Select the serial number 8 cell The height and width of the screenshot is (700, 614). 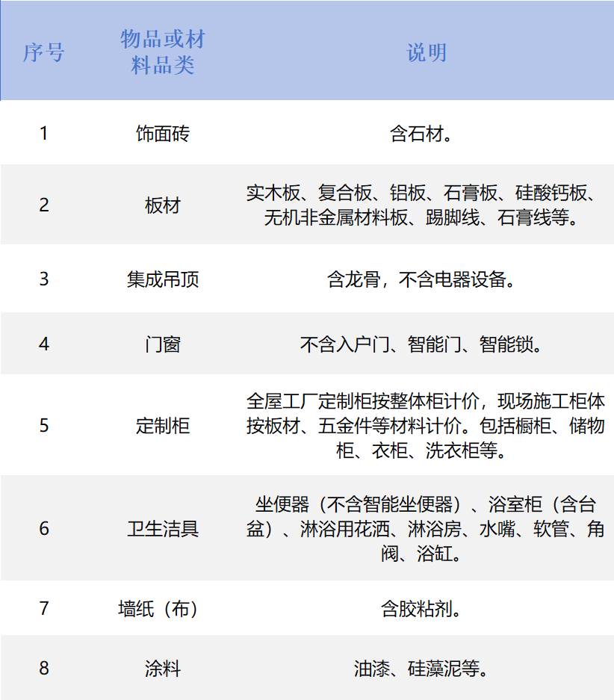[44, 669]
